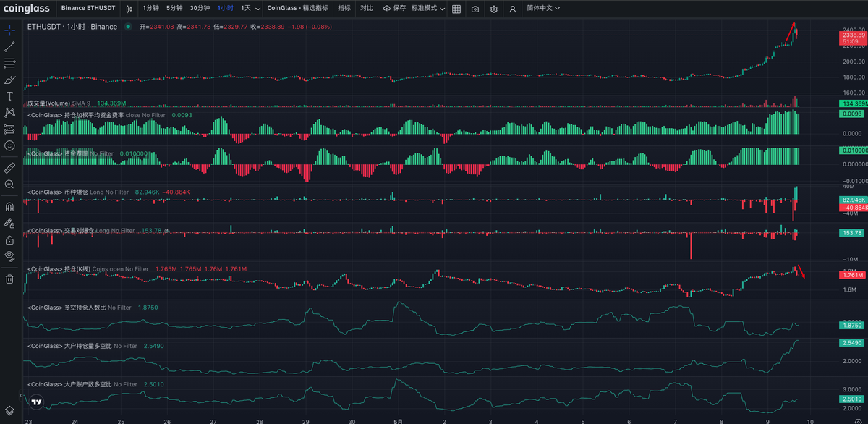Click the coinglass logo
Viewport: 868px width, 424px height.
[x=27, y=9]
